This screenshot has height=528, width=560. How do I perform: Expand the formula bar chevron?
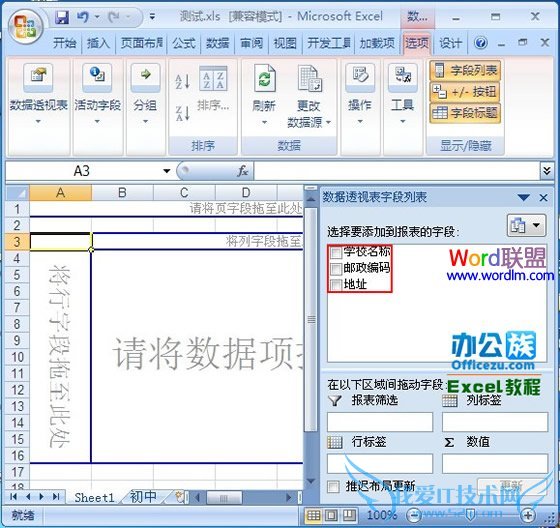pos(546,170)
